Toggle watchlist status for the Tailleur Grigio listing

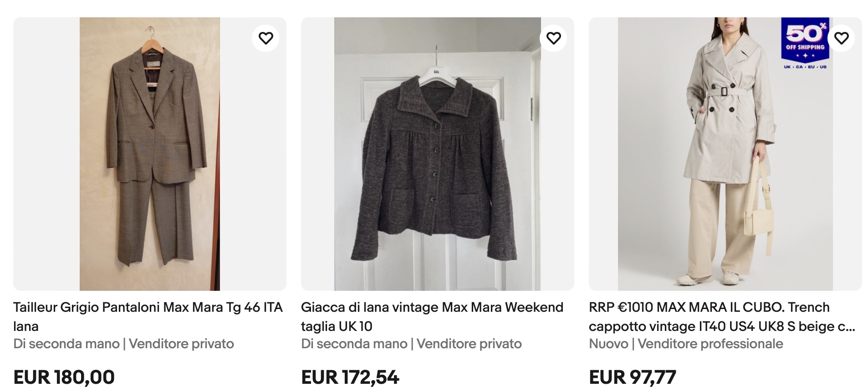tap(266, 37)
